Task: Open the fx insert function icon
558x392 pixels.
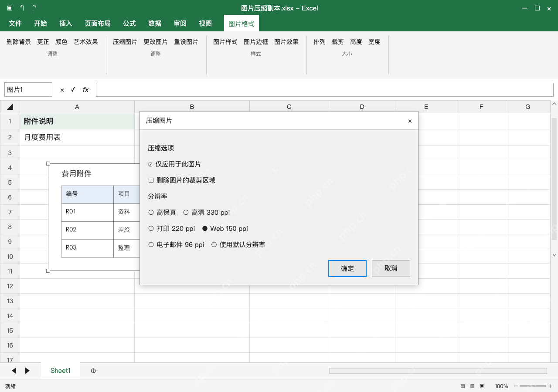Action: click(x=85, y=90)
